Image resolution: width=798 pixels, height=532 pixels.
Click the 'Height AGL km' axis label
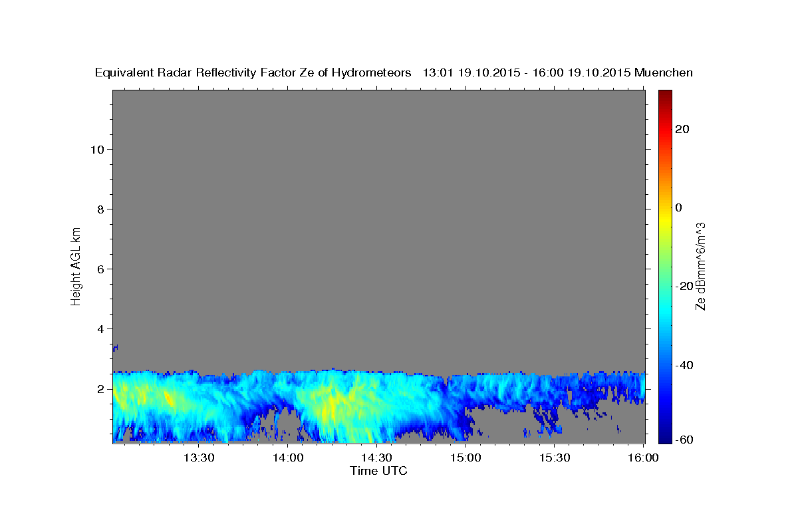[76, 265]
